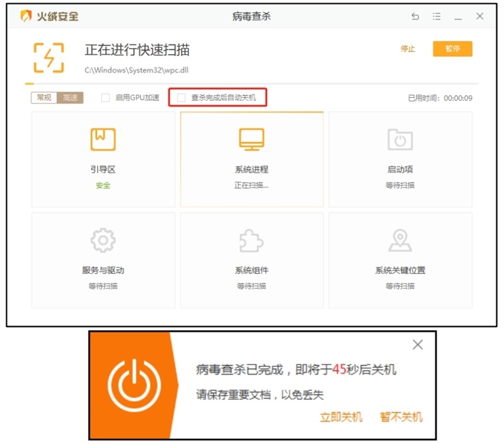The image size is (504, 444).
Task: Click 暂不关机 to cancel shutdown
Action: click(401, 417)
